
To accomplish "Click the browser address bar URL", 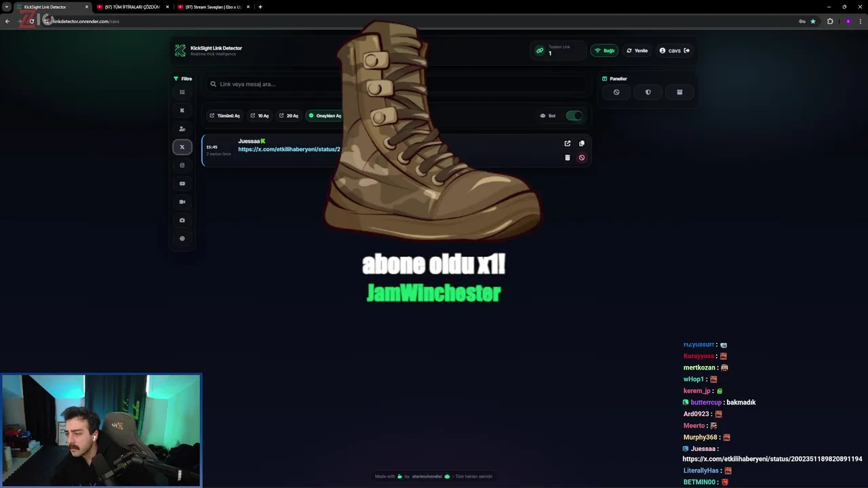I will pos(87,21).
